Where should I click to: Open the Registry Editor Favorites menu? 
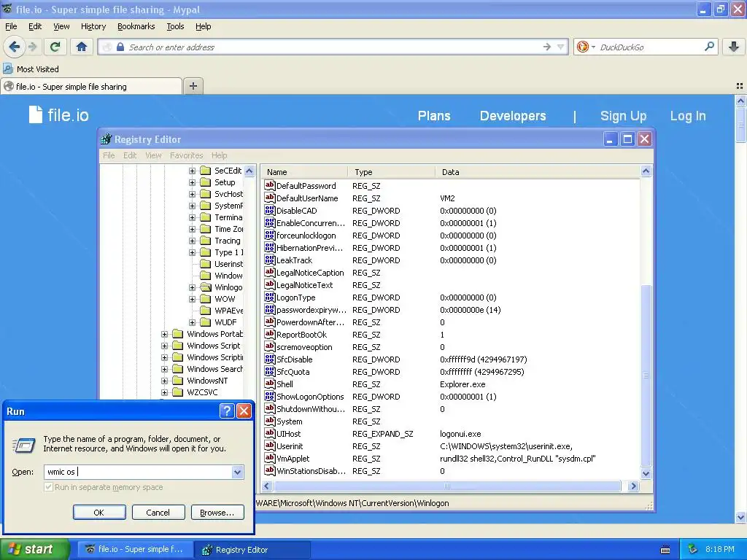(186, 155)
